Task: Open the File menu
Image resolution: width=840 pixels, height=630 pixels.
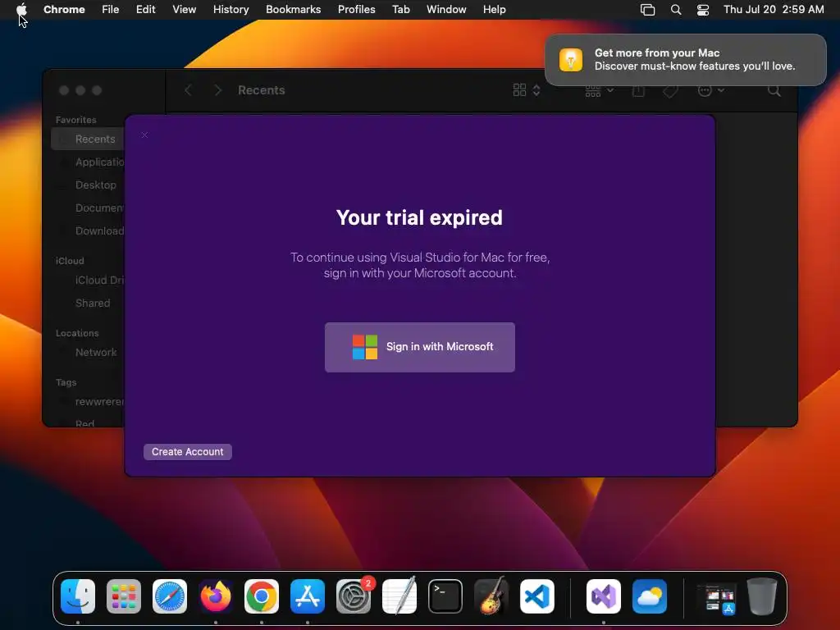Action: pyautogui.click(x=111, y=10)
